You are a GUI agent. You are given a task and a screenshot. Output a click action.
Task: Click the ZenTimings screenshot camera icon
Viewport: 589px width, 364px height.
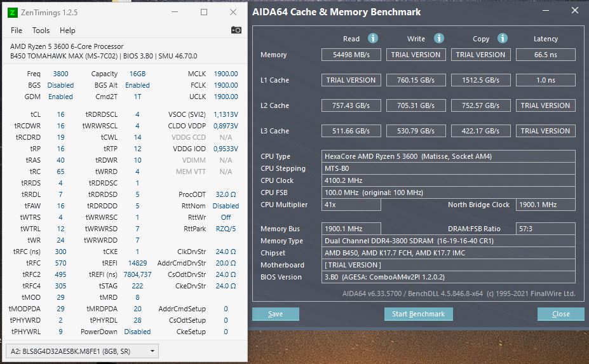[x=236, y=30]
